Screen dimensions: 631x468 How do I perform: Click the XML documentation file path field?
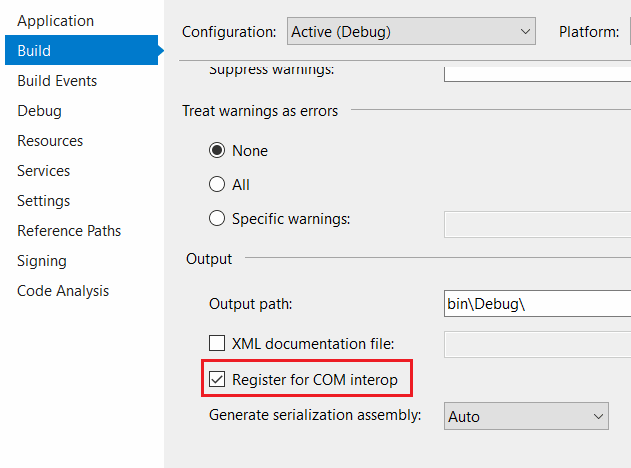(537, 344)
